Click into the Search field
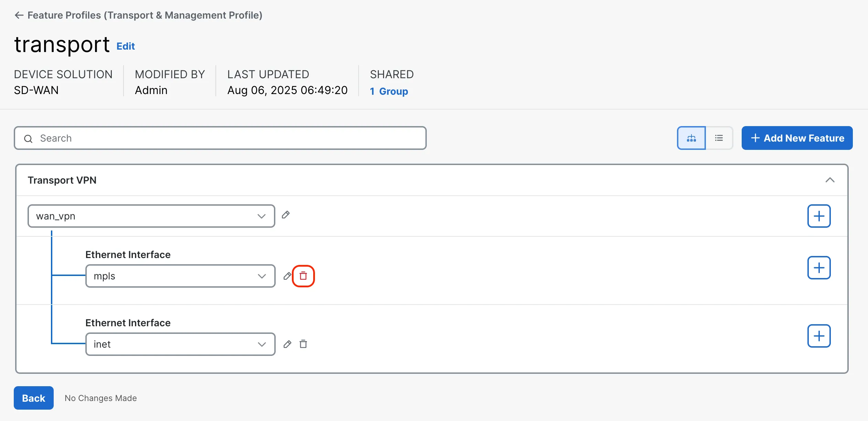 pos(220,138)
